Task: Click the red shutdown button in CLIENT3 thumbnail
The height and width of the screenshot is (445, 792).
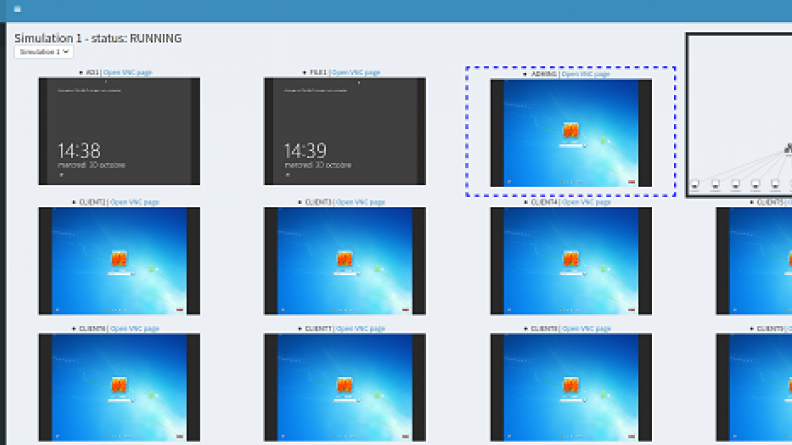Action: click(x=406, y=310)
